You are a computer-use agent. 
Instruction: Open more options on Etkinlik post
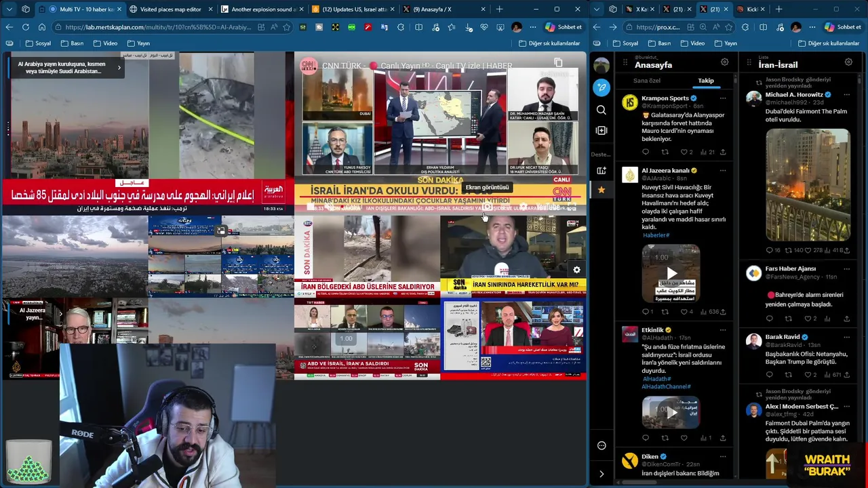723,330
